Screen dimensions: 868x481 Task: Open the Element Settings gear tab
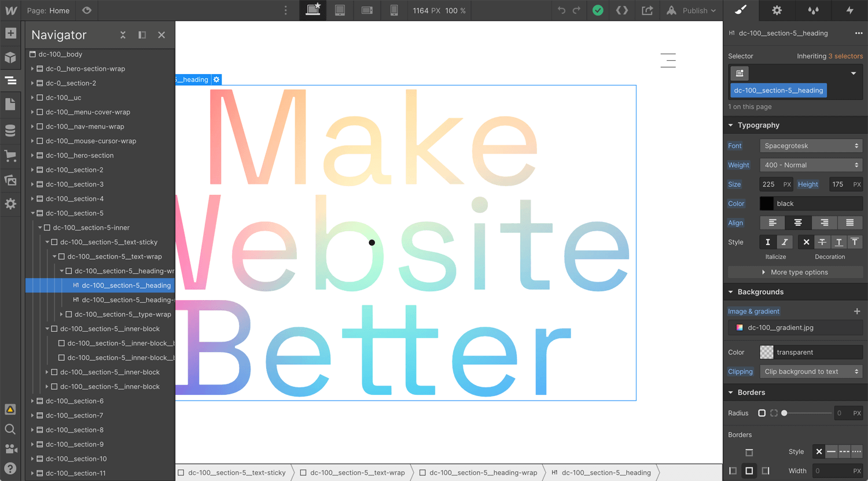pos(777,10)
